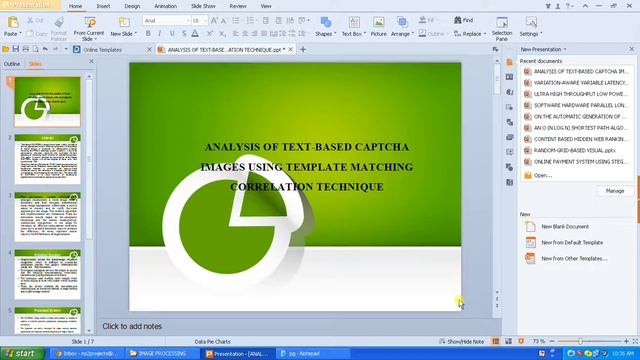
Task: Toggle Superscript formatting
Action: click(x=209, y=33)
